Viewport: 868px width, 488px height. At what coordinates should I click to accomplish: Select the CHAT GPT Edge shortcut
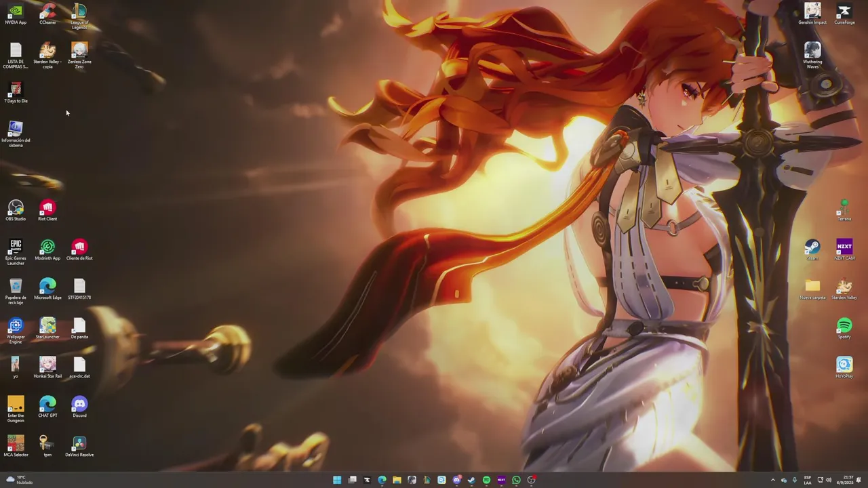[x=47, y=407]
